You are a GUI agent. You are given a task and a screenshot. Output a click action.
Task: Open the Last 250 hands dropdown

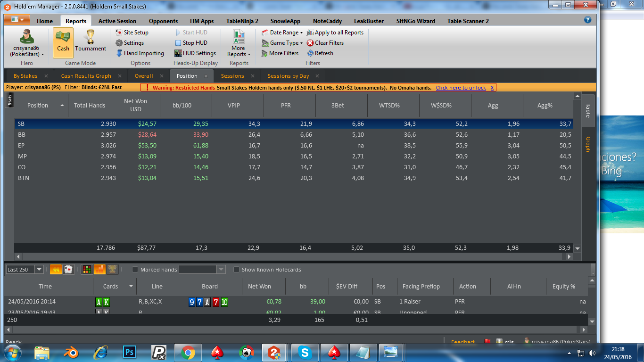(x=39, y=270)
